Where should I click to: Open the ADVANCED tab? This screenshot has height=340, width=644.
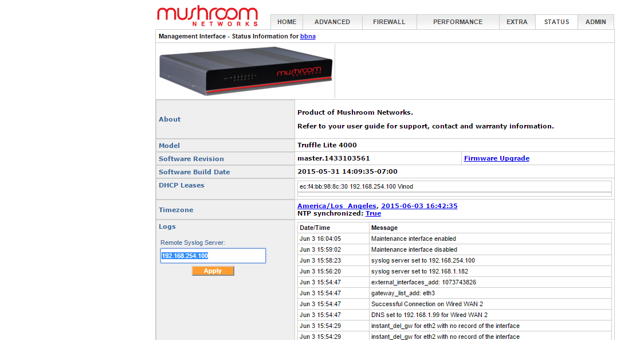[x=332, y=22]
